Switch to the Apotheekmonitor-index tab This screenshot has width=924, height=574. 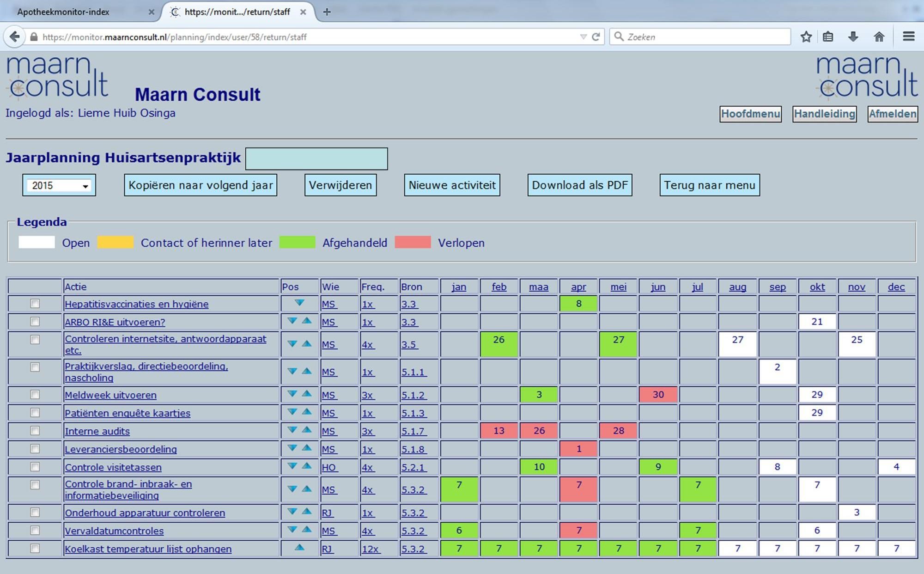tap(63, 12)
